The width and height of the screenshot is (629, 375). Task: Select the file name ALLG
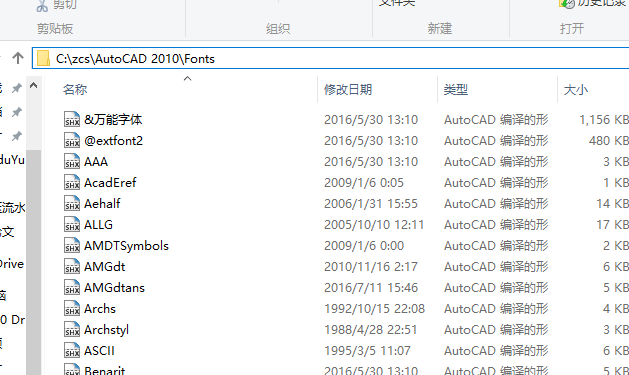(98, 225)
